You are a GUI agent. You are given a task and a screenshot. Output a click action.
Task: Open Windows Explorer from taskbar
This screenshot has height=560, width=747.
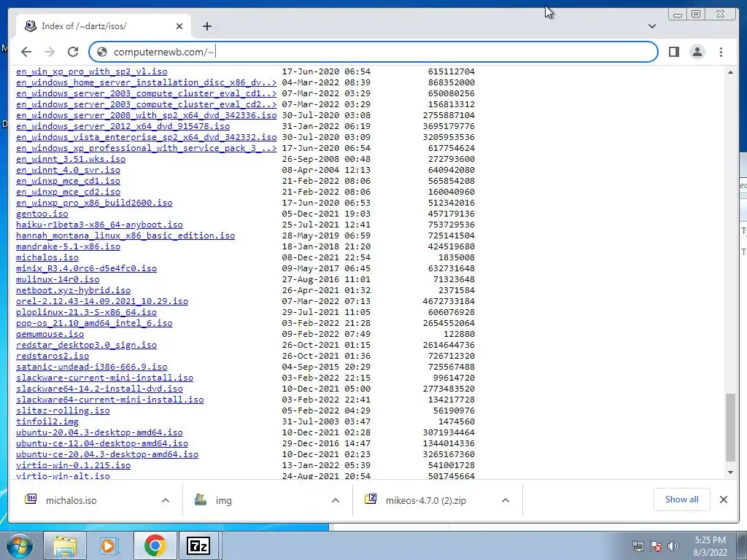point(65,545)
